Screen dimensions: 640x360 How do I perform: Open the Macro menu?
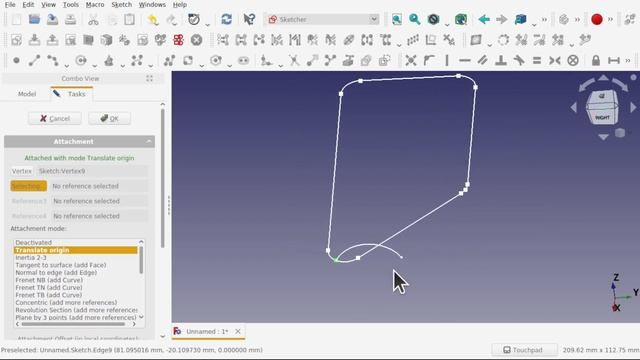point(95,5)
